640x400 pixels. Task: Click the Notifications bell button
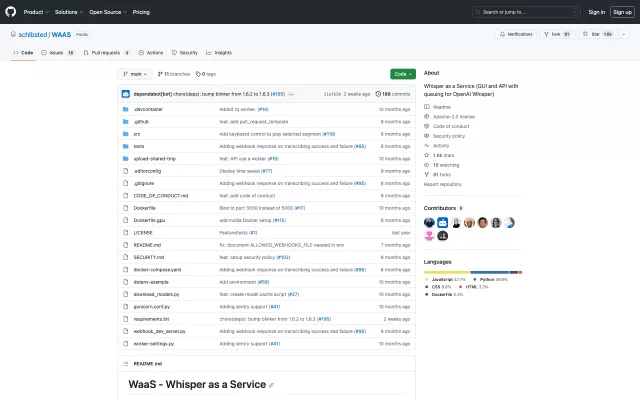coord(516,34)
